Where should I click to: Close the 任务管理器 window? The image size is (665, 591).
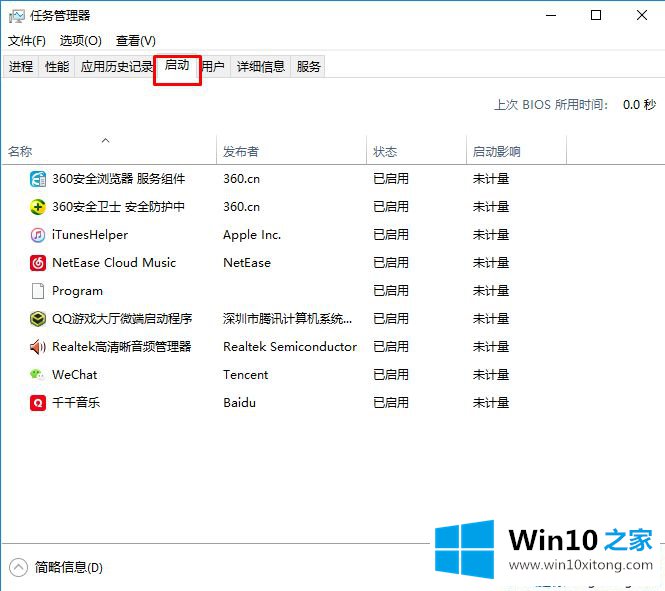point(642,16)
